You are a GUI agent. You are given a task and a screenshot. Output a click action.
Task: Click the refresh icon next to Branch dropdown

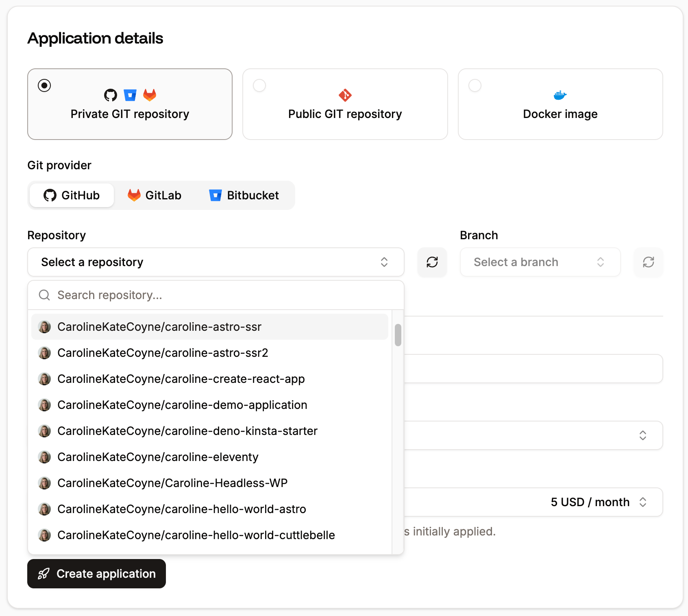click(x=648, y=262)
